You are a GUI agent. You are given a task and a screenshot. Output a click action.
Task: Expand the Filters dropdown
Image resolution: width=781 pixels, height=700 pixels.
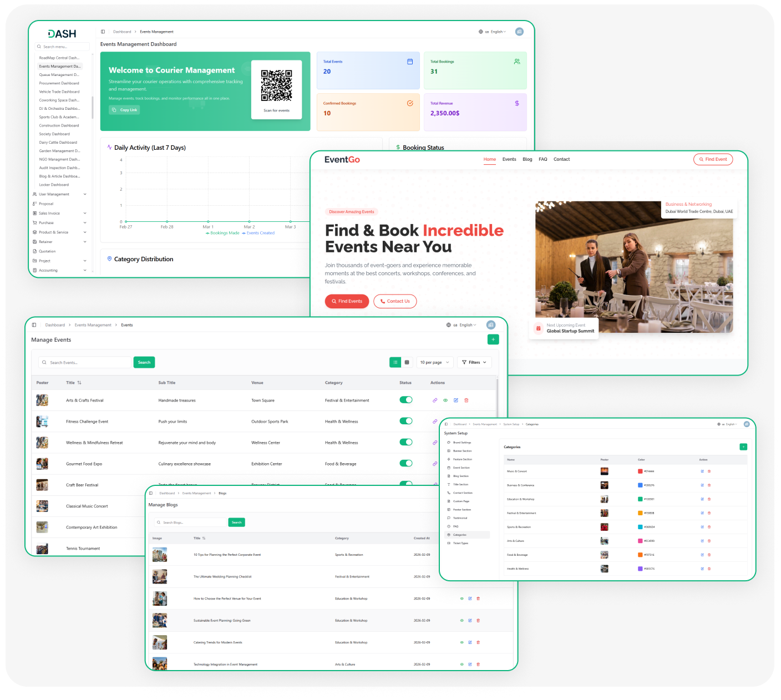474,362
